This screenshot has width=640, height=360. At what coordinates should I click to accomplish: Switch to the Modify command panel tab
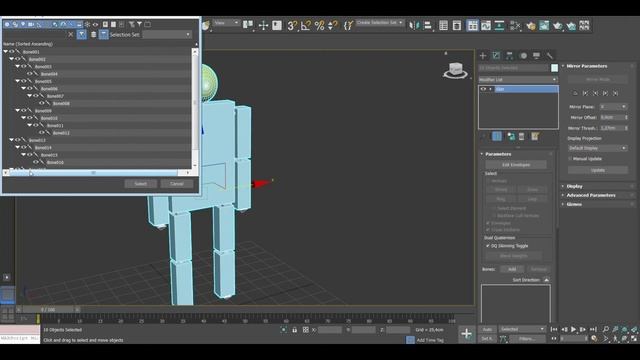click(496, 56)
